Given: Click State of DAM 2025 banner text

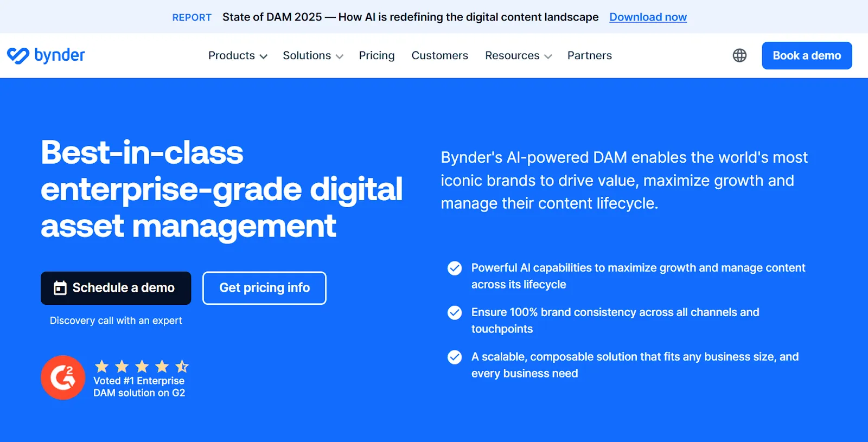Looking at the screenshot, I should [x=411, y=17].
